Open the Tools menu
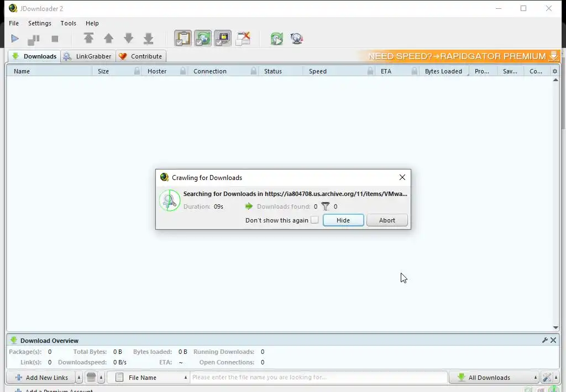Image resolution: width=566 pixels, height=392 pixels. pyautogui.click(x=68, y=23)
